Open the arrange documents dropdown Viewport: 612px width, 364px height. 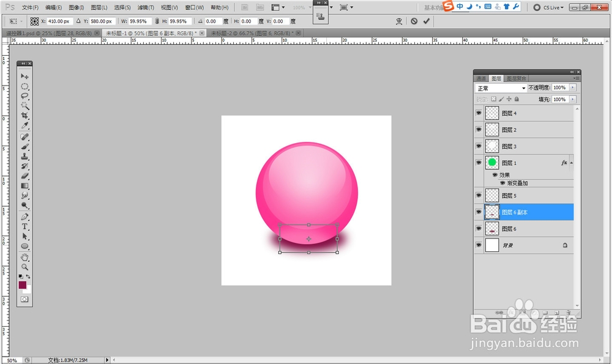point(278,7)
